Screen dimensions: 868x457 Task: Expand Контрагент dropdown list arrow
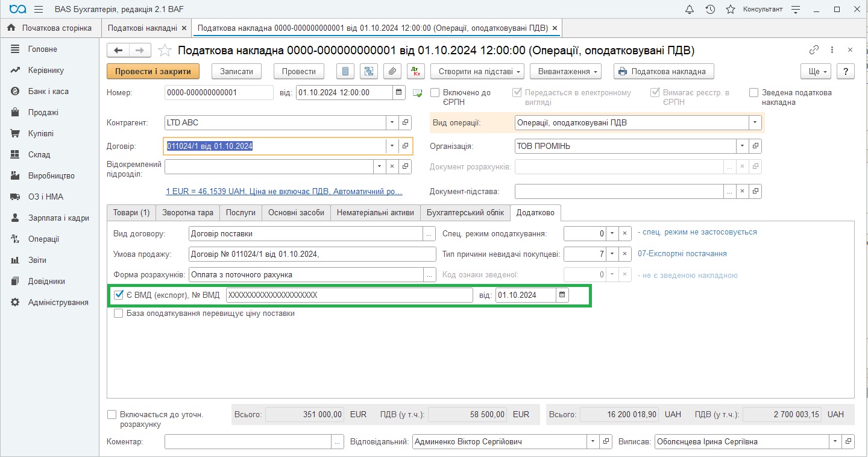coord(392,122)
